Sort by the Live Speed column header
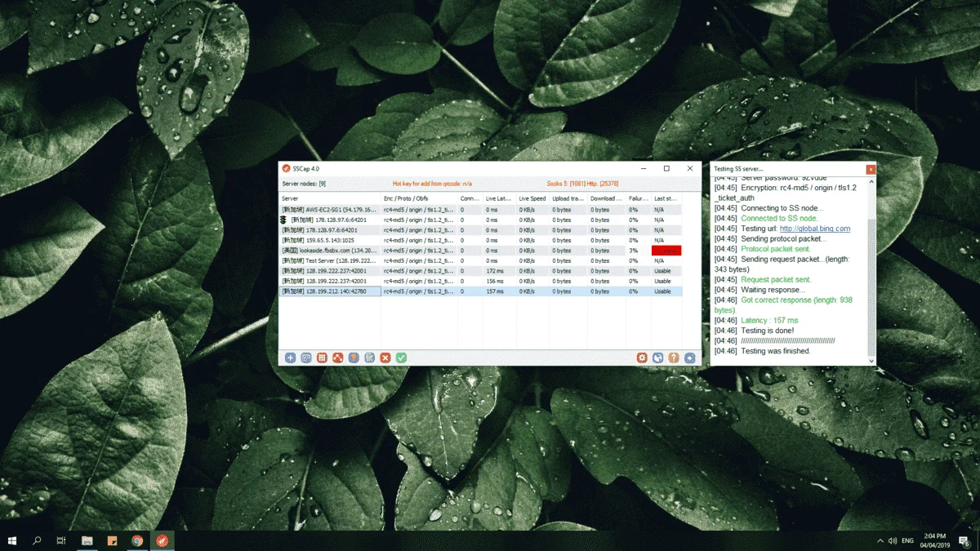Screen dimensions: 980x551 [532, 198]
